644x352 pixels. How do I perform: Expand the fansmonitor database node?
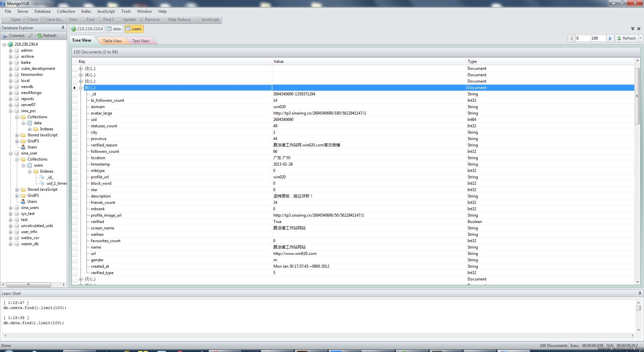[x=10, y=75]
